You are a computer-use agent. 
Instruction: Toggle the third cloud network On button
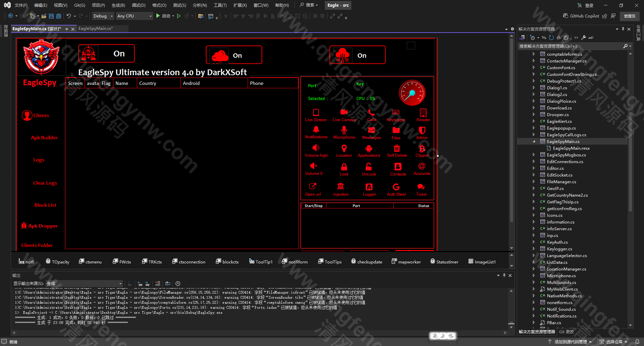pos(357,55)
